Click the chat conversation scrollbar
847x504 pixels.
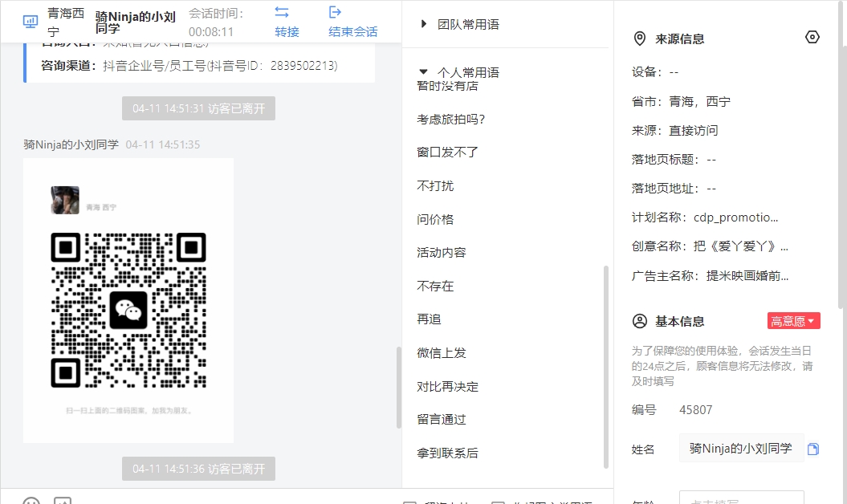point(399,388)
